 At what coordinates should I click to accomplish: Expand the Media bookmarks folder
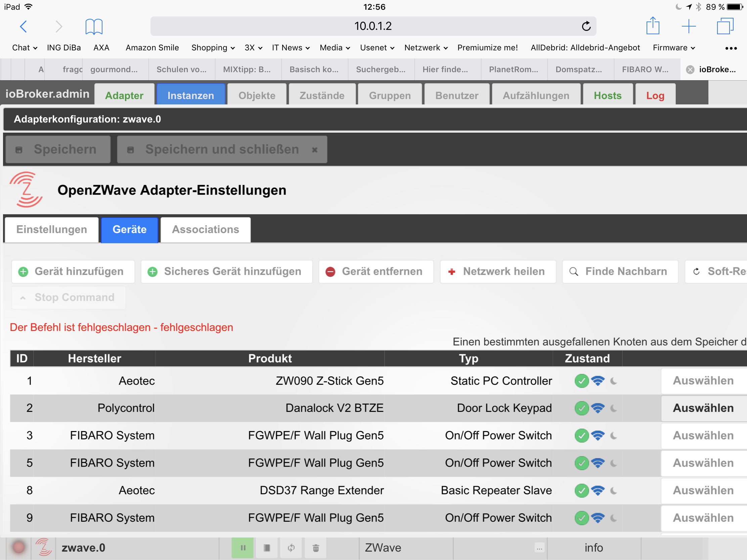coord(335,48)
